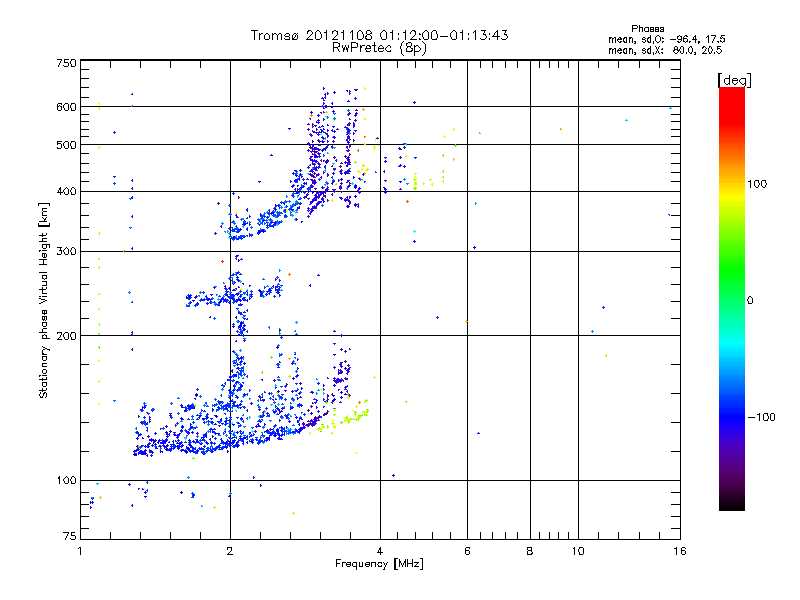This screenshot has width=800, height=600.
Task: Click the y-axis tick label '300'
Action: (x=66, y=251)
